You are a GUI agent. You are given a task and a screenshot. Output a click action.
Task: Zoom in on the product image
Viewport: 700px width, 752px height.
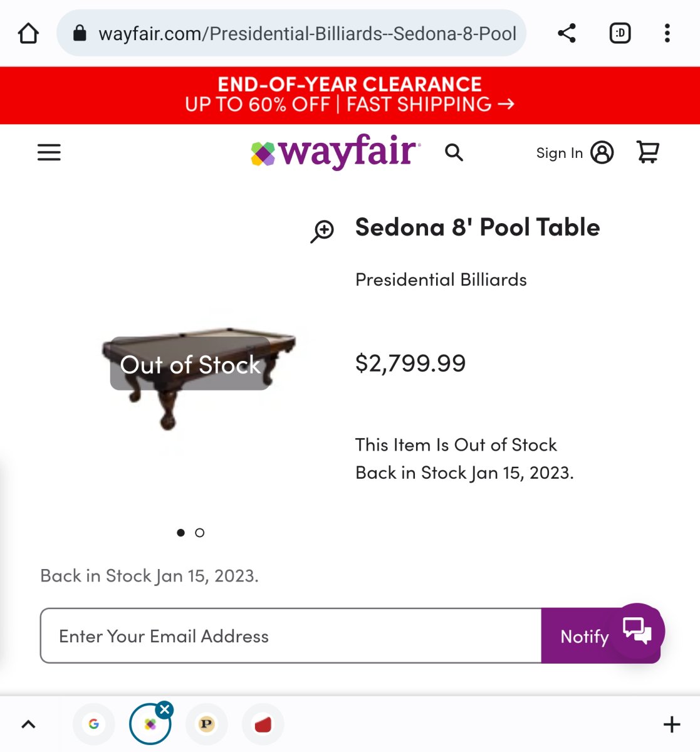tap(323, 231)
